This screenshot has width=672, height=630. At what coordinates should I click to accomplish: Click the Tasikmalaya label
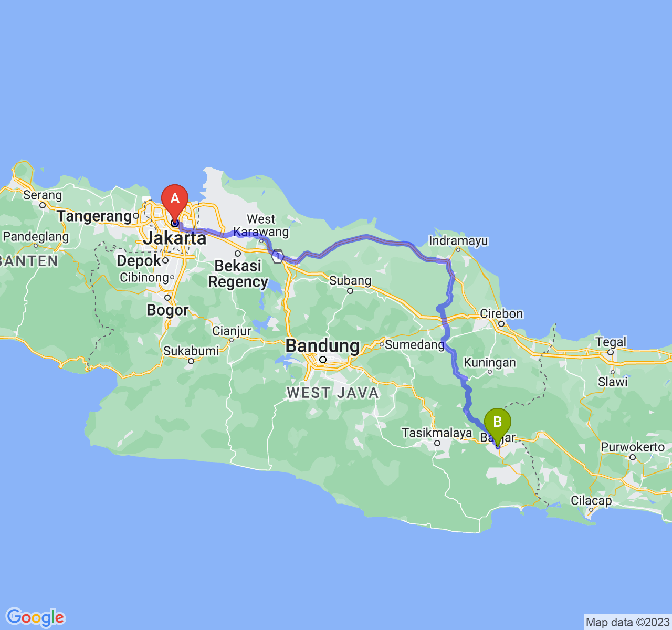click(x=437, y=433)
